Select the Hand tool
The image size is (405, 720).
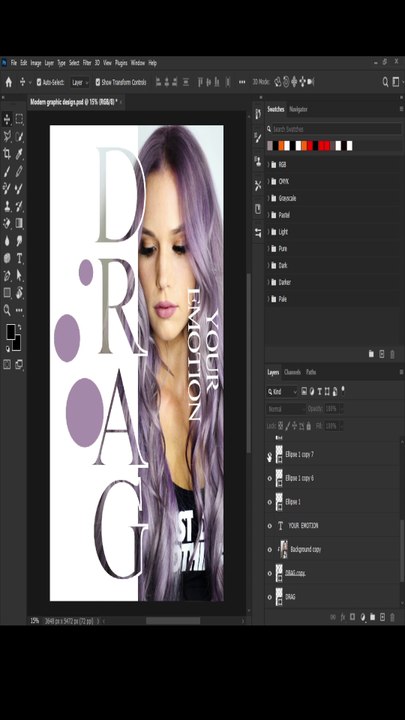click(x=19, y=292)
